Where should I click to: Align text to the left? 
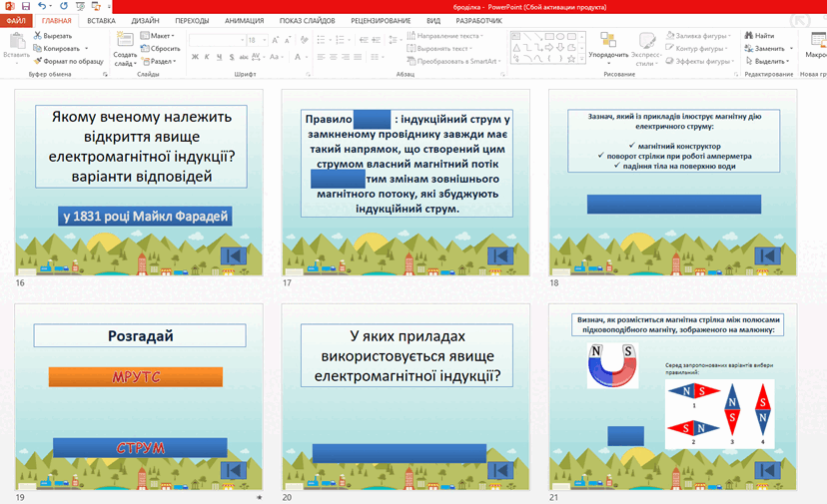tap(322, 57)
